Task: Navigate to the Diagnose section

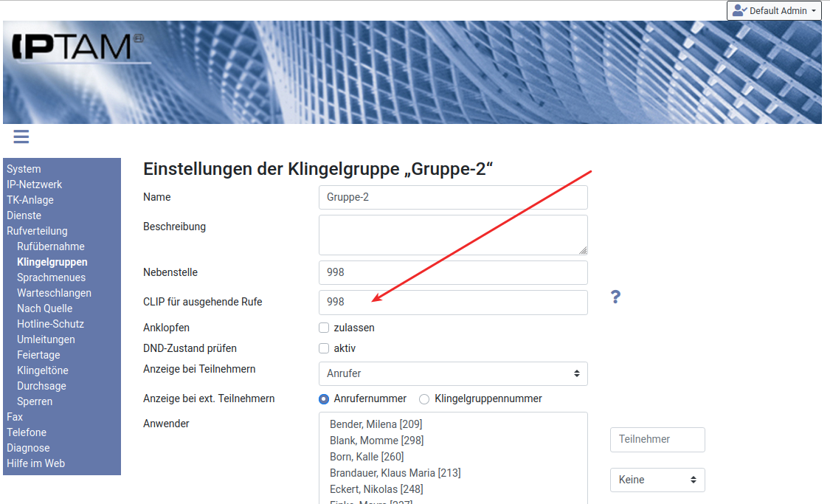Action: (28, 448)
